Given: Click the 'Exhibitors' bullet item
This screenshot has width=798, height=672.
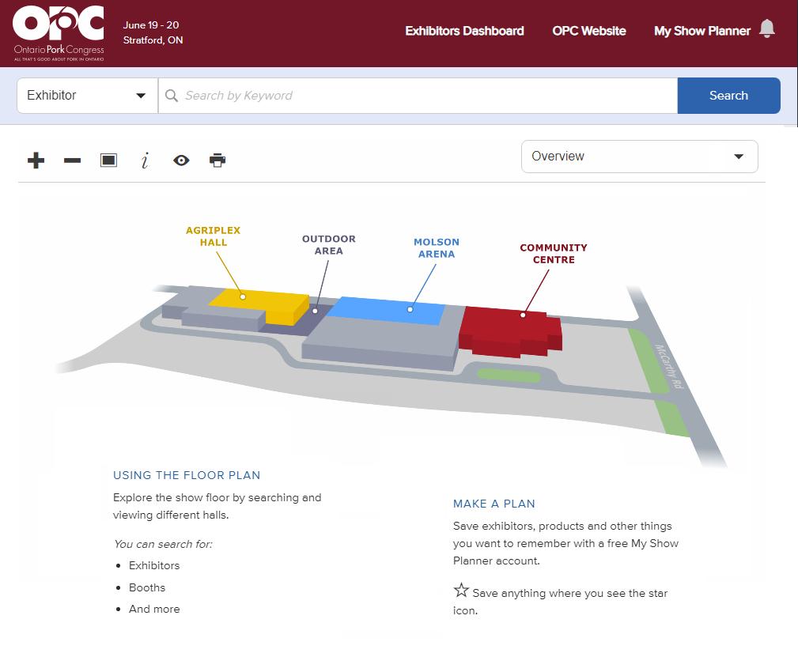Looking at the screenshot, I should 154,566.
